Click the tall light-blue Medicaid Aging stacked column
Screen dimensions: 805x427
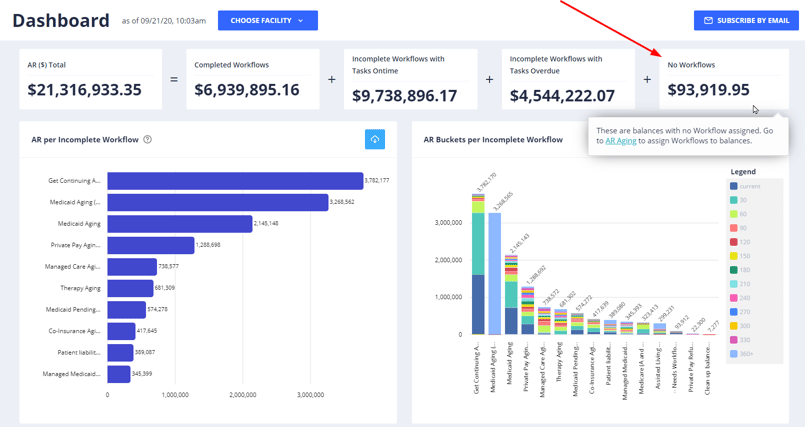click(x=495, y=270)
